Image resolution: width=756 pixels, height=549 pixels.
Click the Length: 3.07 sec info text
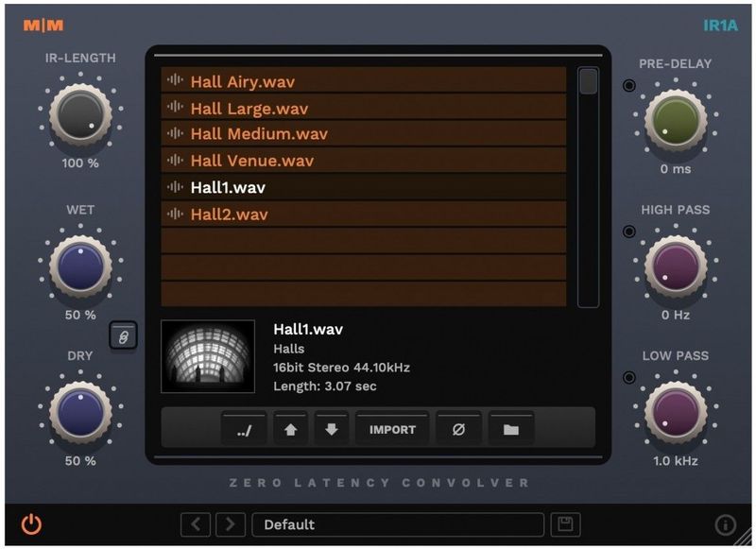[325, 386]
